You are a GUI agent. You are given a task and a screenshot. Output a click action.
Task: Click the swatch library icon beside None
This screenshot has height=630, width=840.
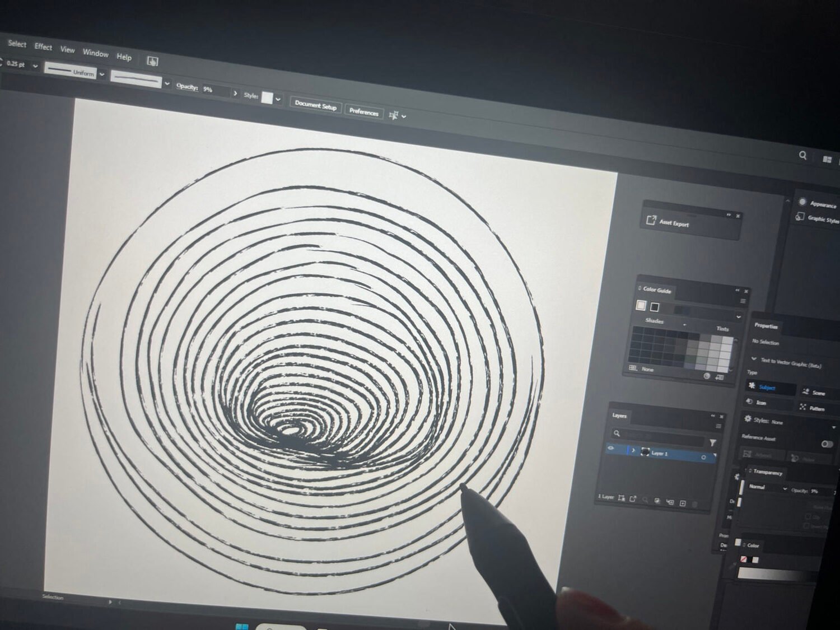[x=633, y=368]
